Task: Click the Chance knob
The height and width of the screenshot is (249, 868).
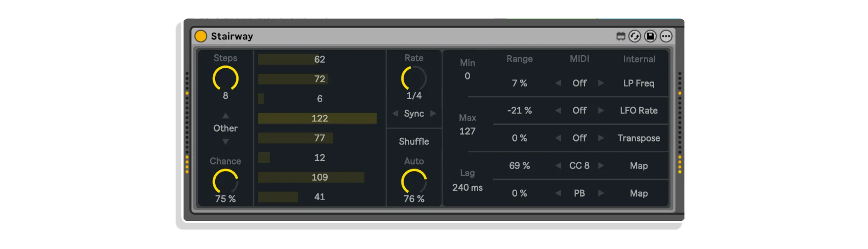Action: point(226,182)
